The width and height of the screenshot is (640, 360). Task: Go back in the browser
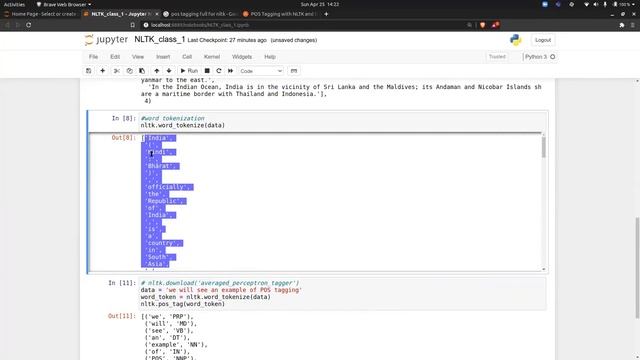point(7,25)
